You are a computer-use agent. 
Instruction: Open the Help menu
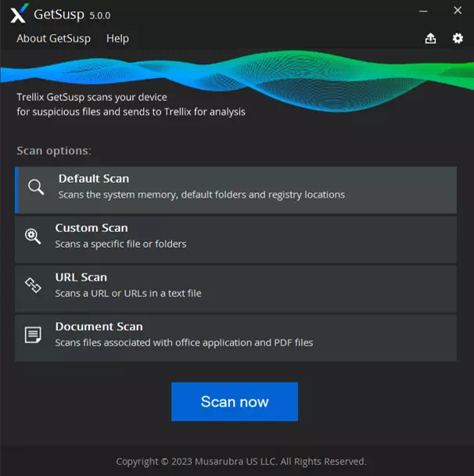[x=117, y=38]
